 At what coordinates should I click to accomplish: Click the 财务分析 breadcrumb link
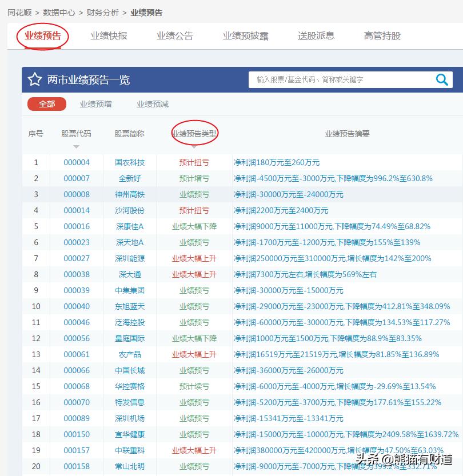[x=102, y=12]
